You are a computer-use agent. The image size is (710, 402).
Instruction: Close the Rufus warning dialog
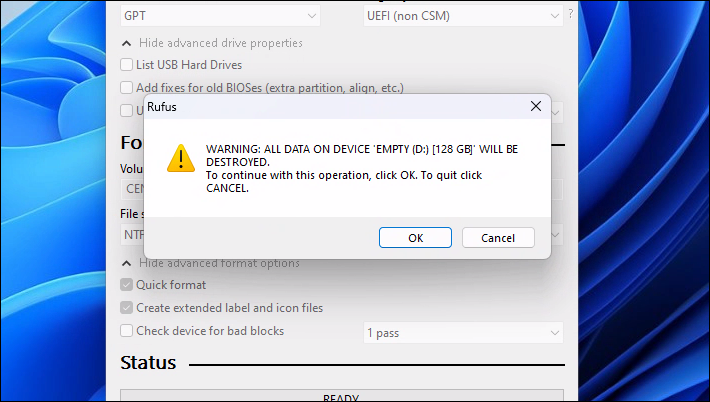[x=536, y=106]
